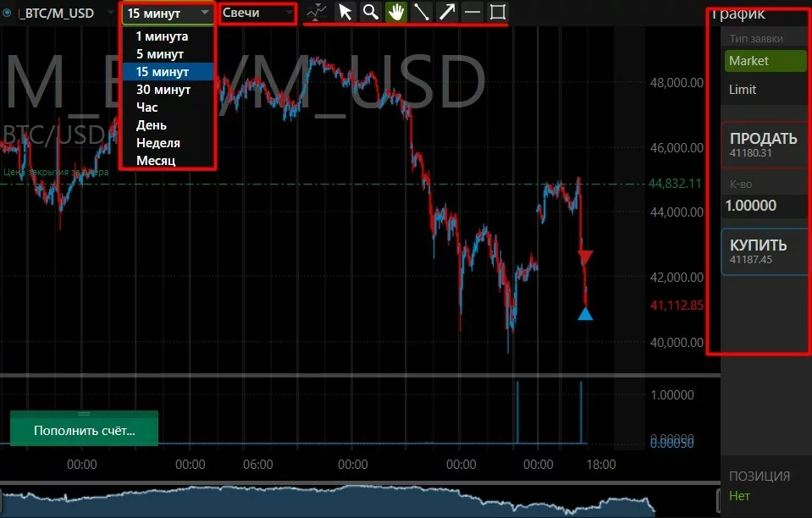
Task: Select the horizontal line tool
Action: pyautogui.click(x=472, y=12)
